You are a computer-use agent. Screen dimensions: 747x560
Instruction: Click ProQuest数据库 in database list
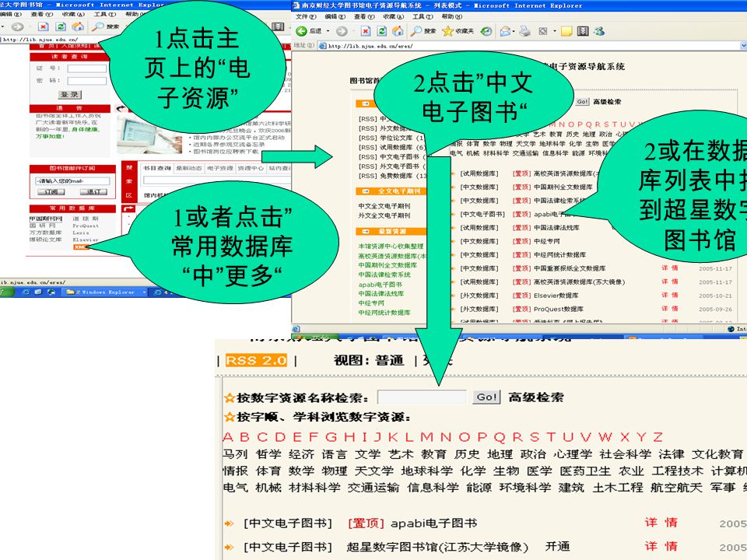click(x=559, y=309)
